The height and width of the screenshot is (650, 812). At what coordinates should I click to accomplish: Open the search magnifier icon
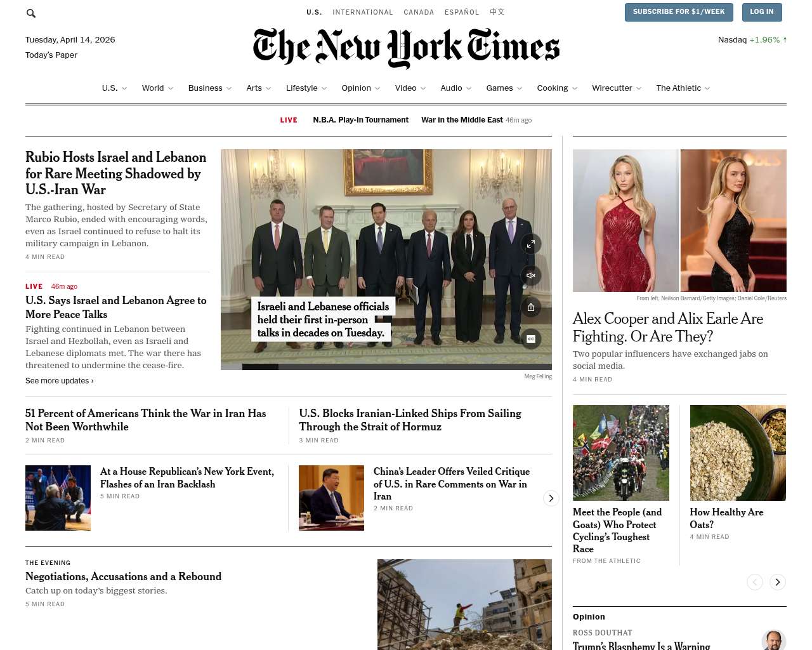[x=31, y=13]
